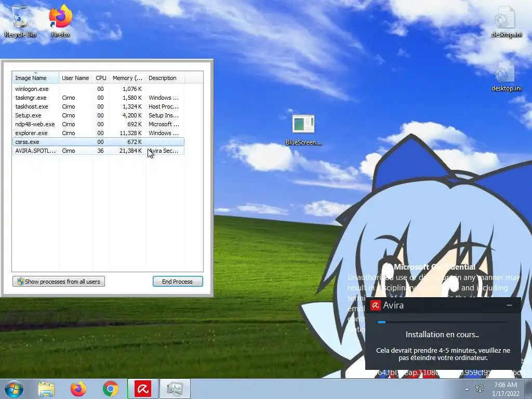Click the 4,200 K memory value
Image resolution: width=532 pixels, height=399 pixels.
tap(132, 115)
